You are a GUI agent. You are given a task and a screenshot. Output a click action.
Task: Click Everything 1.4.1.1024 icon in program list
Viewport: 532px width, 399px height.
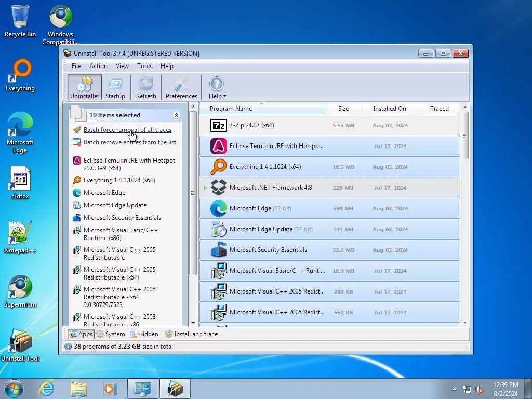tap(219, 167)
